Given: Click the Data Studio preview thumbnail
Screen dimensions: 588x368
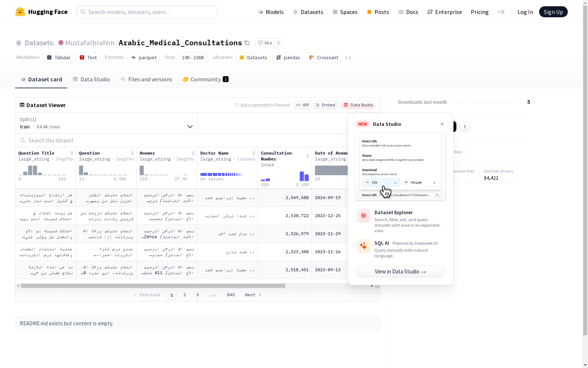Looking at the screenshot, I should [401, 167].
